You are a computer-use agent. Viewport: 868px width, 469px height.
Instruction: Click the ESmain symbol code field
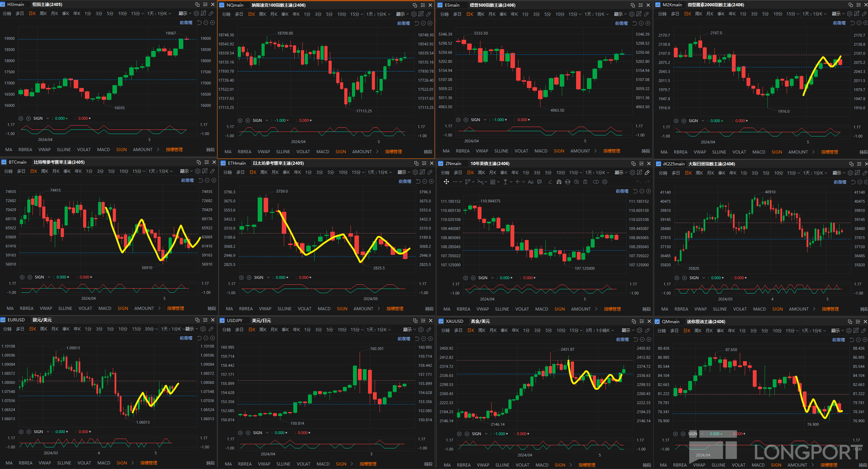point(452,5)
